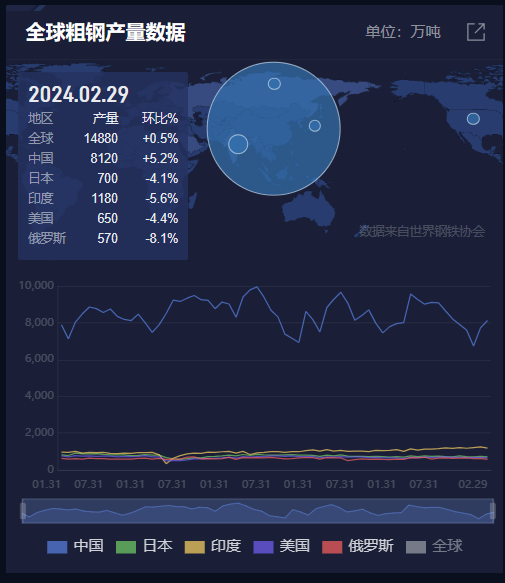The image size is (505, 583).
Task: Click the United States marker on map
Action: [473, 119]
